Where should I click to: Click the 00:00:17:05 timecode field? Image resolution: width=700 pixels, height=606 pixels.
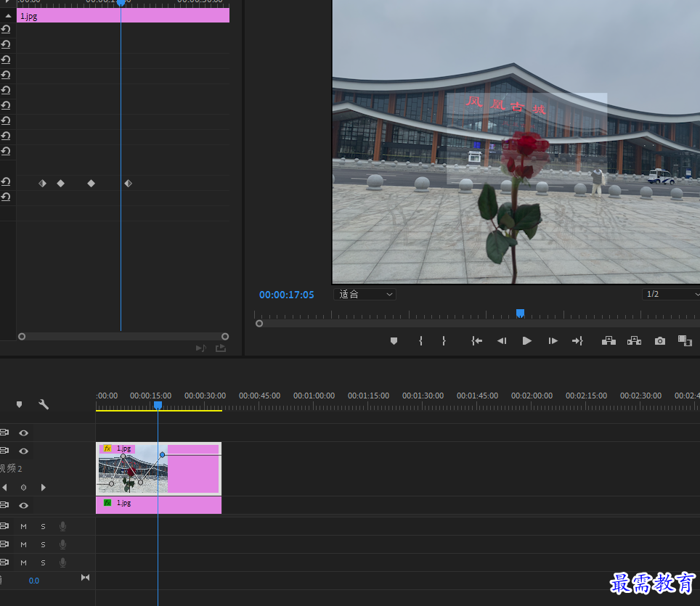coord(287,295)
